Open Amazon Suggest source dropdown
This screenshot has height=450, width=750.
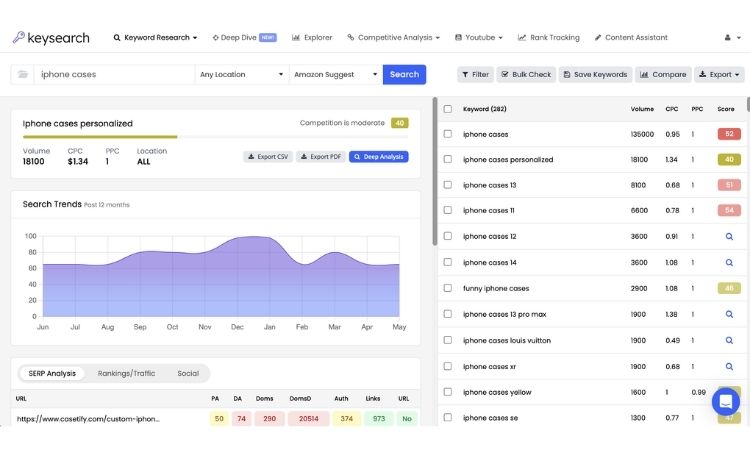pos(336,75)
